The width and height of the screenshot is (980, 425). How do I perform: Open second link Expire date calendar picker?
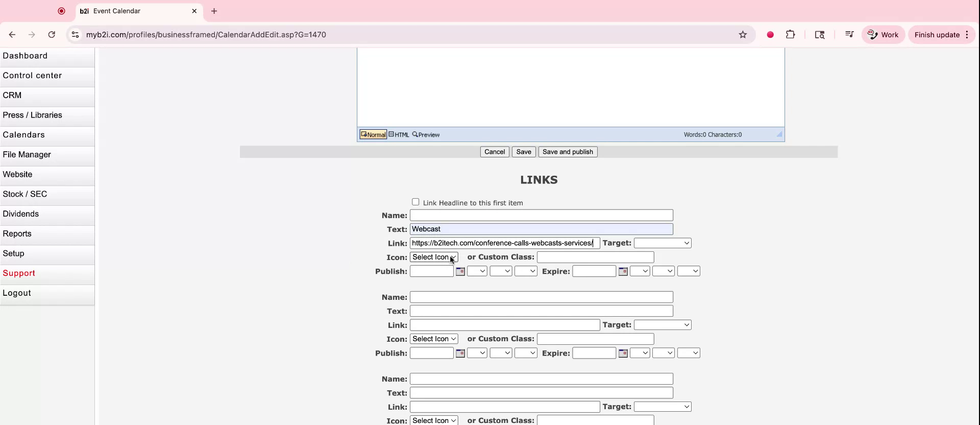click(x=623, y=353)
